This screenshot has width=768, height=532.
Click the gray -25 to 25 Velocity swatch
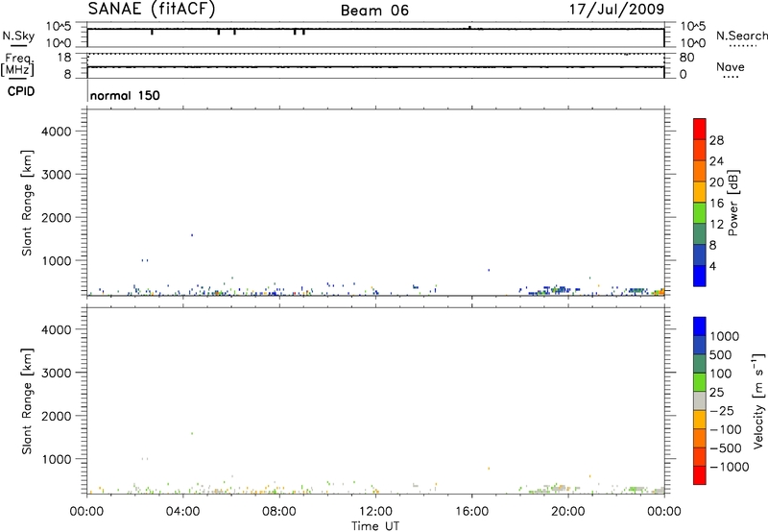tap(700, 400)
